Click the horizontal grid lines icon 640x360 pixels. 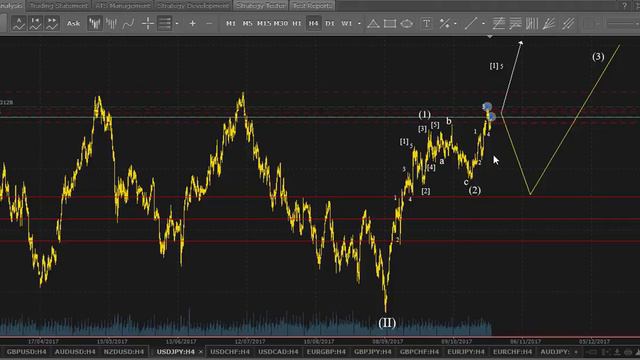pyautogui.click(x=164, y=23)
